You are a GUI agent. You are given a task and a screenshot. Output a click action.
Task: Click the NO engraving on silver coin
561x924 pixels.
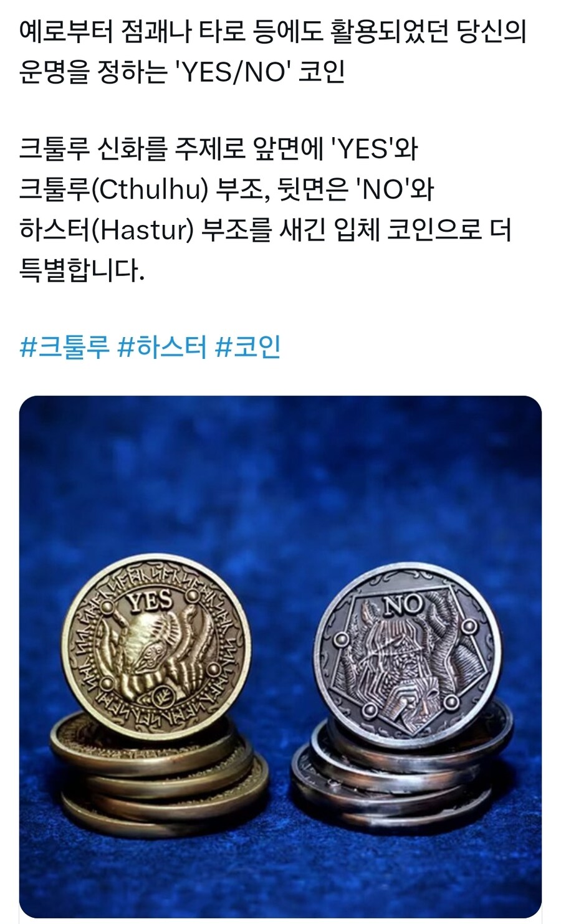(402, 604)
